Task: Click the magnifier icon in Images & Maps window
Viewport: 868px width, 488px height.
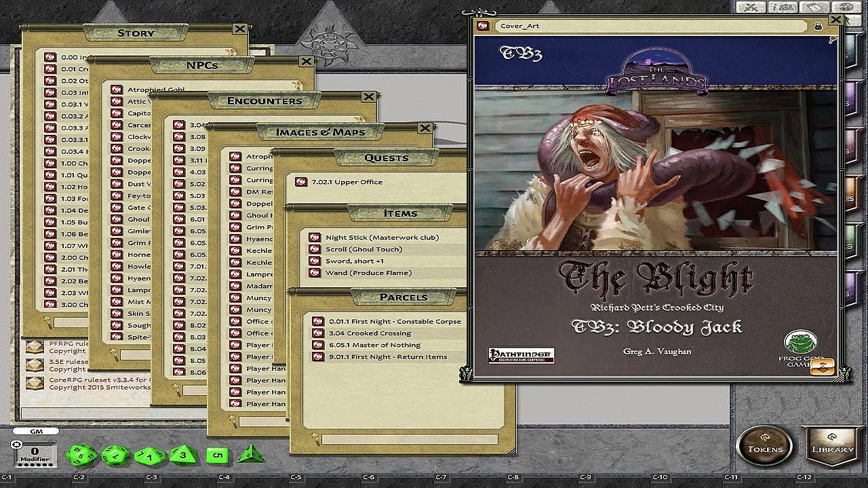Action: (232, 421)
